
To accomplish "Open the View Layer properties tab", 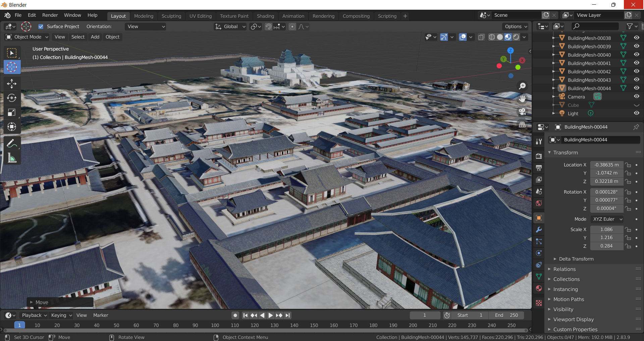I will coord(539,180).
